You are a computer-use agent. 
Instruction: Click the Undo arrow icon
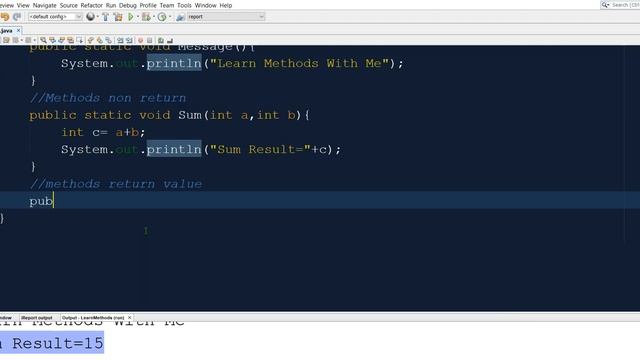4,17
